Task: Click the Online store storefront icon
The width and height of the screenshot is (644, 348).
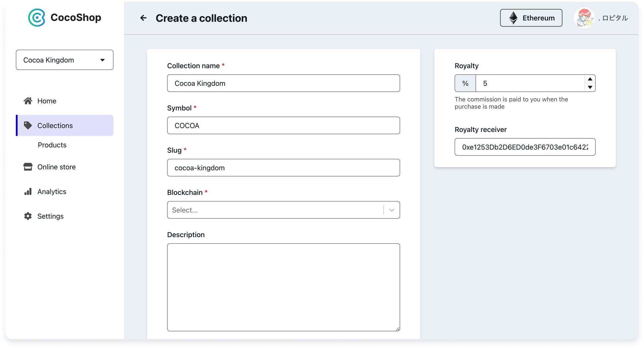Action: [x=28, y=167]
